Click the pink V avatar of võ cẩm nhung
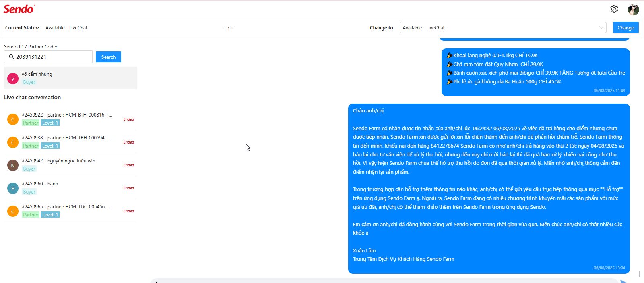The height and width of the screenshot is (283, 644). point(13,79)
